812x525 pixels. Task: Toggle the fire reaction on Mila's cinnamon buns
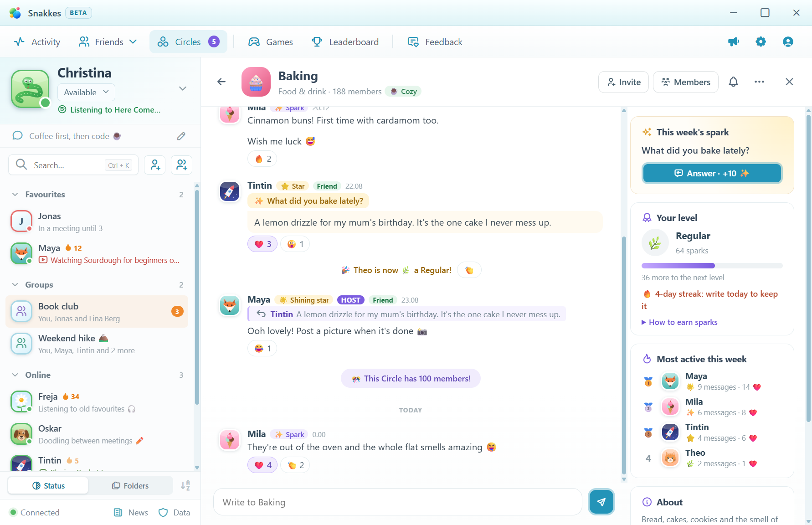tap(262, 159)
